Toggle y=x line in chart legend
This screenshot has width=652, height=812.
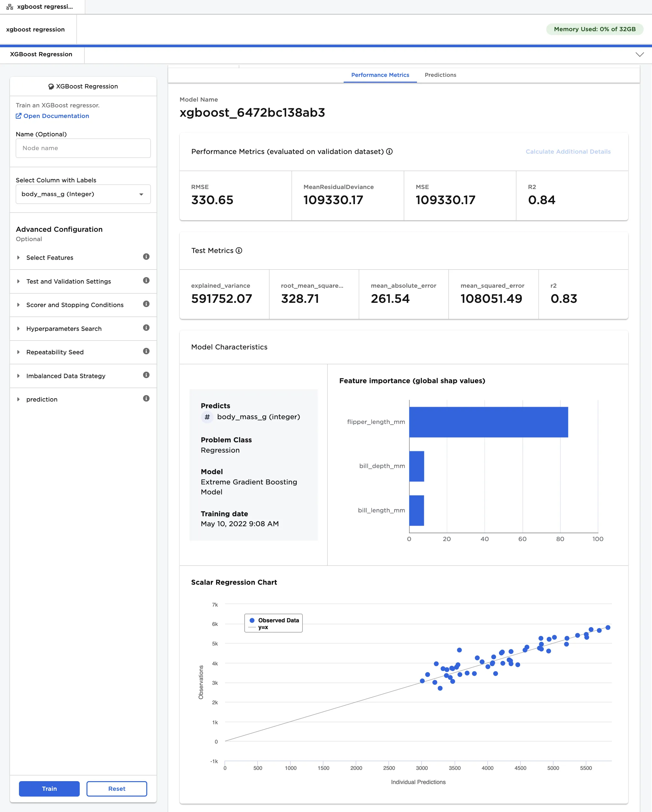(x=263, y=627)
